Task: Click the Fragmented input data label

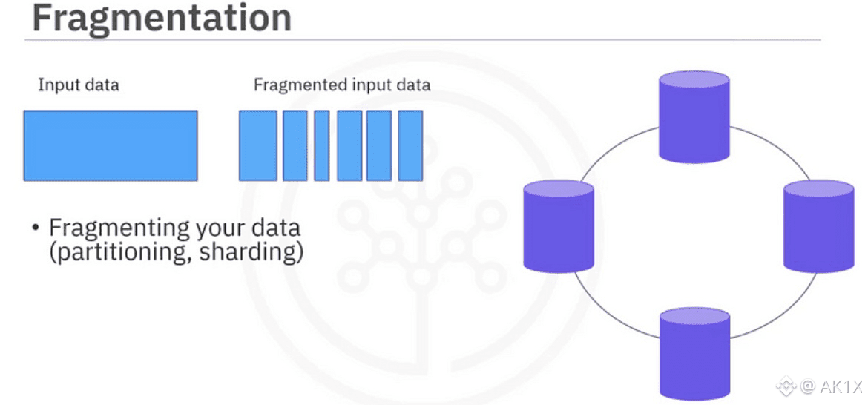Action: (x=342, y=85)
